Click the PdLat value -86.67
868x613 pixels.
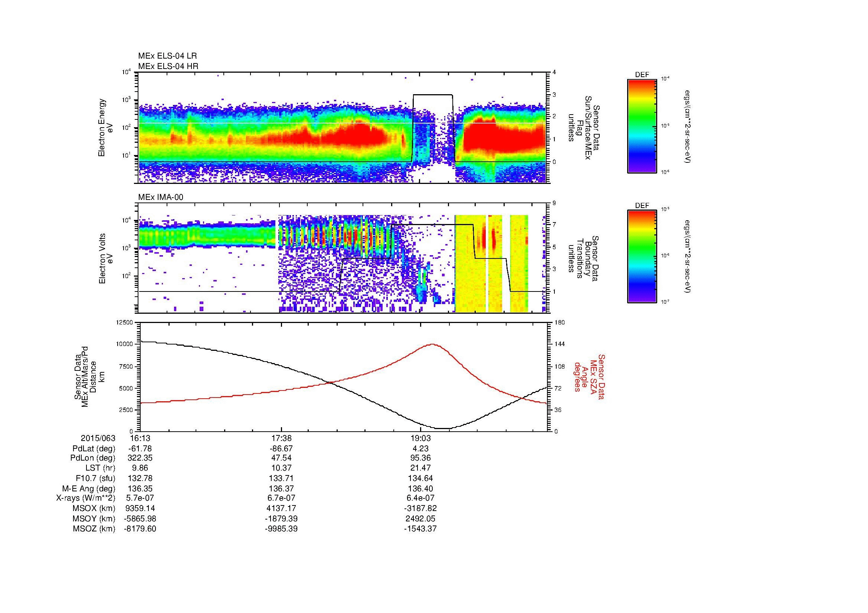pos(281,449)
